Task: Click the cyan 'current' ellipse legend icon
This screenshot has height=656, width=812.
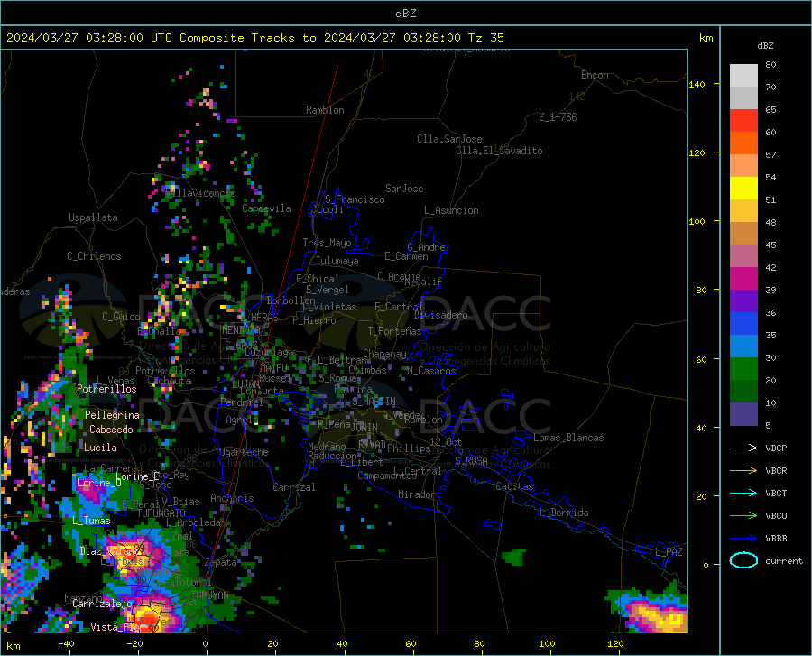Action: coord(743,560)
